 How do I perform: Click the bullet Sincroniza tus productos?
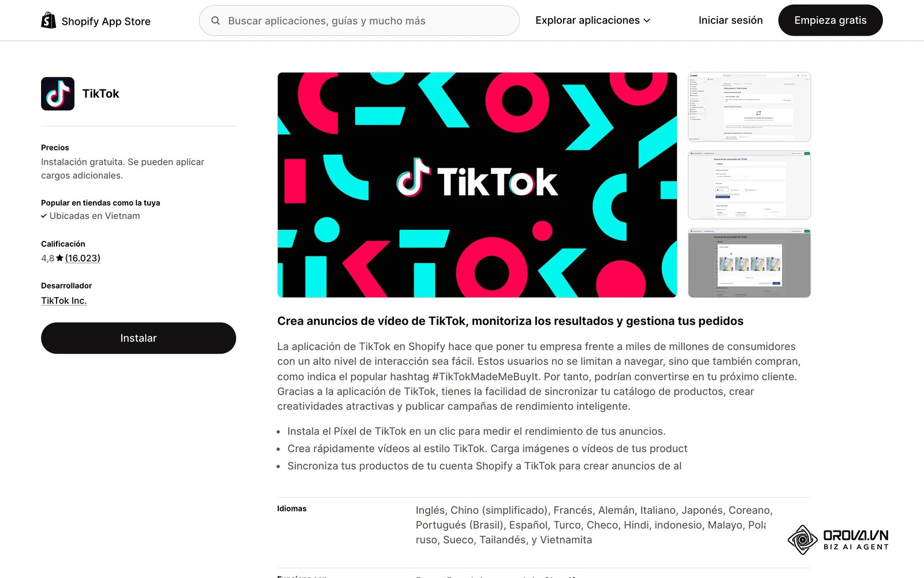pyautogui.click(x=485, y=466)
